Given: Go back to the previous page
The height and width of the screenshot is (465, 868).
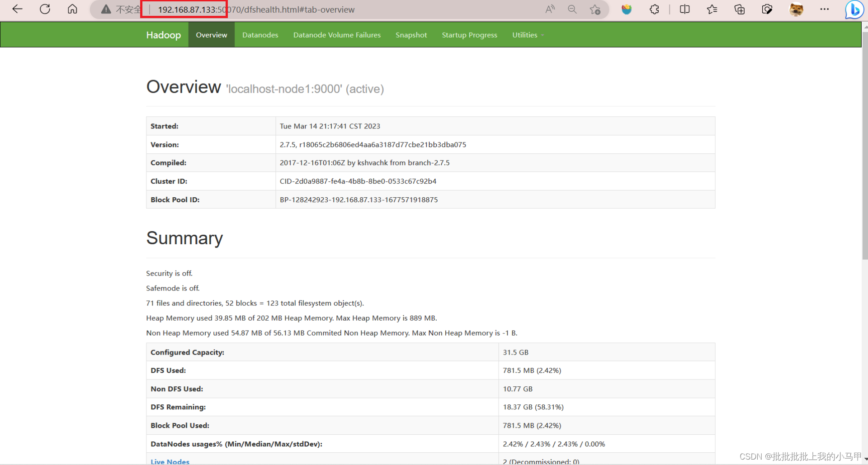Looking at the screenshot, I should pyautogui.click(x=17, y=9).
